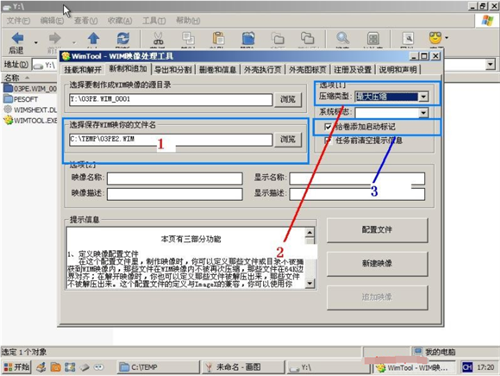500x376 pixels.
Task: Click the 映像名称 input field
Action: tap(175, 178)
